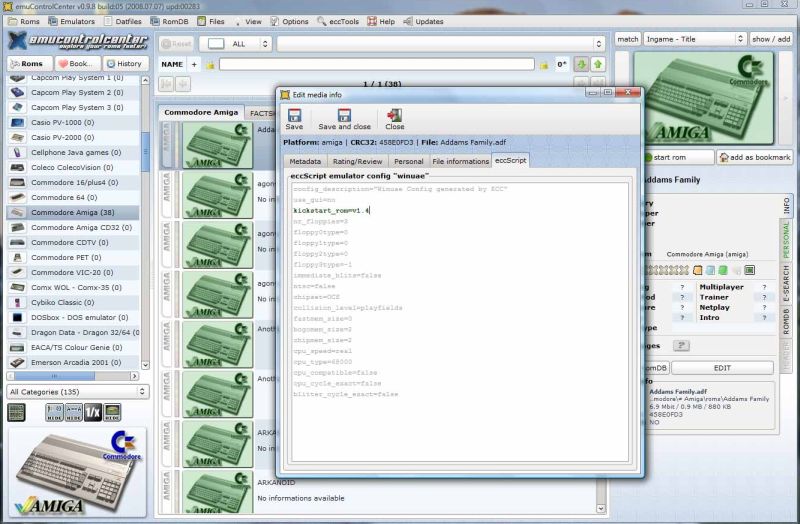Image resolution: width=800 pixels, height=524 pixels.
Task: Click the Cellphone Java games icon
Action: point(17,153)
